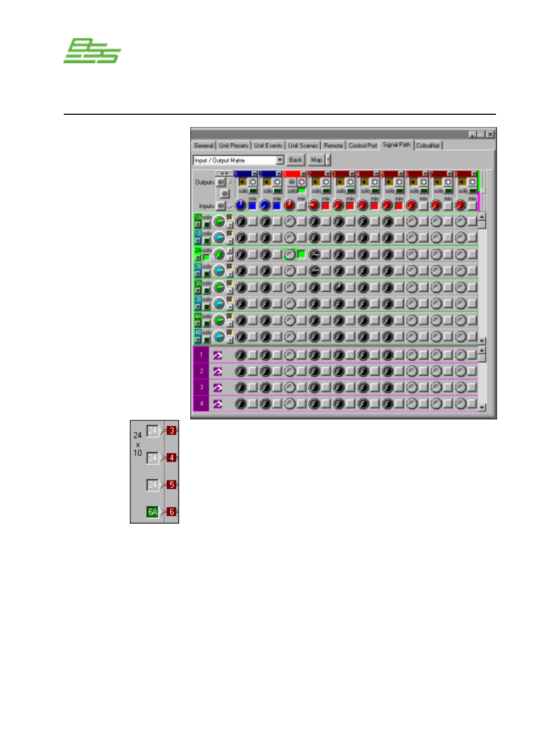The height and width of the screenshot is (756, 534).
Task: Select output node 5 in signal diagram
Action: [172, 484]
